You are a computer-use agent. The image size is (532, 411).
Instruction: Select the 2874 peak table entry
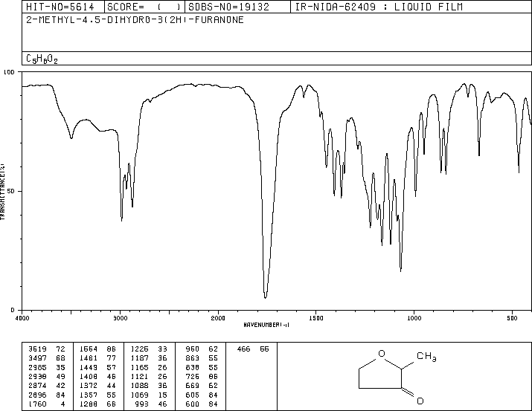coord(47,386)
